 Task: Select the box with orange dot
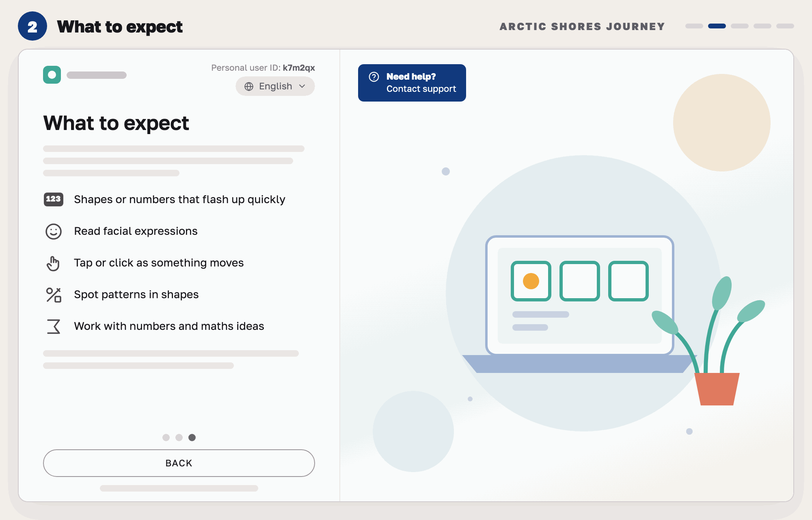point(531,281)
